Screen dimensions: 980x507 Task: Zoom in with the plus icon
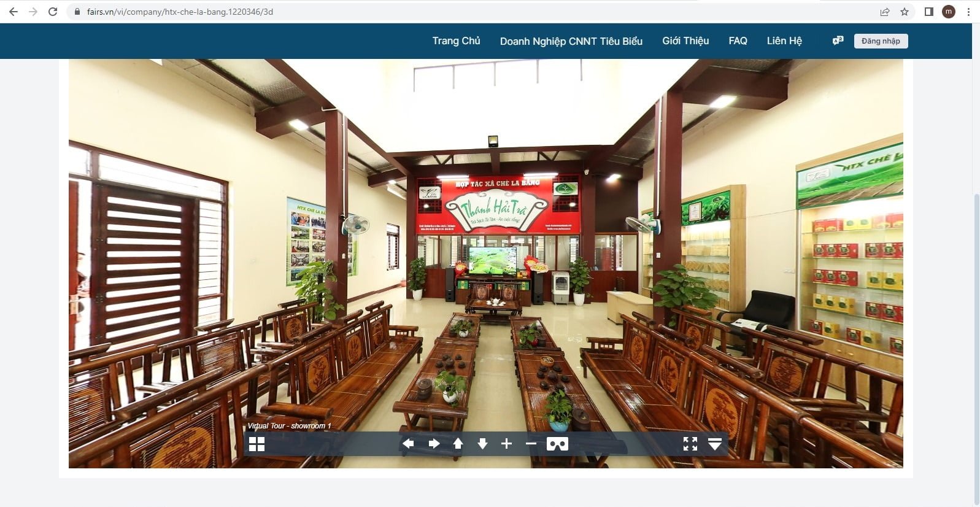(506, 444)
